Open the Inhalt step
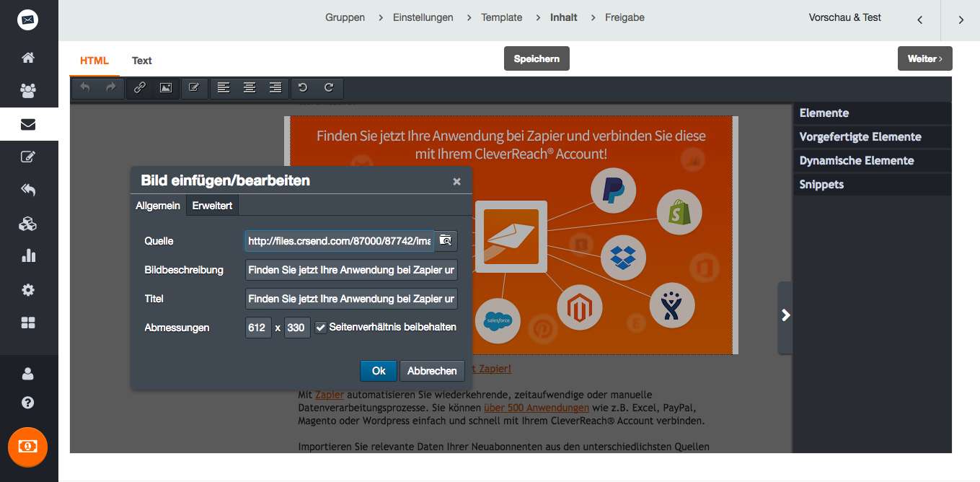Image resolution: width=980 pixels, height=482 pixels. [564, 17]
